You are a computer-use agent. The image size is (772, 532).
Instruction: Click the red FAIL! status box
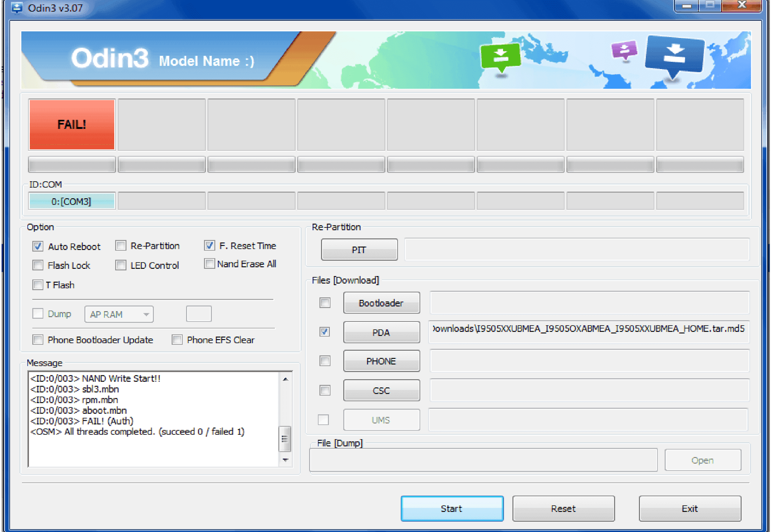pos(72,125)
